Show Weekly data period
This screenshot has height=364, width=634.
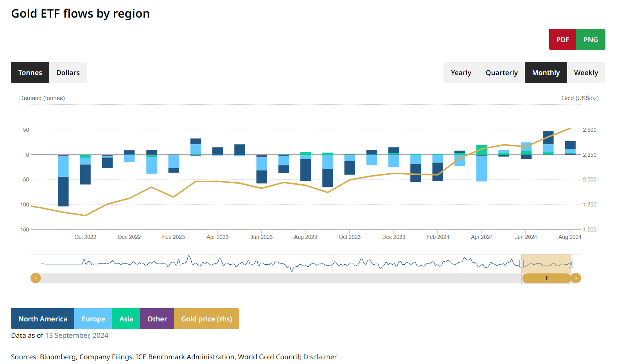586,73
